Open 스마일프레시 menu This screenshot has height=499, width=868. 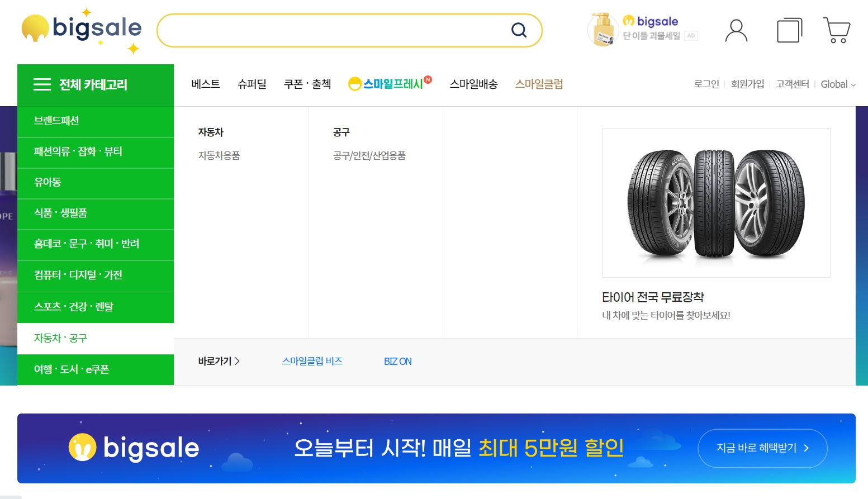(390, 83)
